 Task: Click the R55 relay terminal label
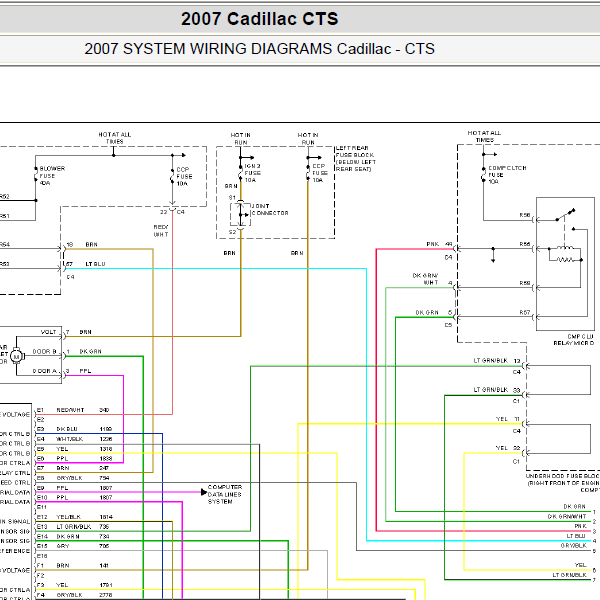click(x=525, y=244)
